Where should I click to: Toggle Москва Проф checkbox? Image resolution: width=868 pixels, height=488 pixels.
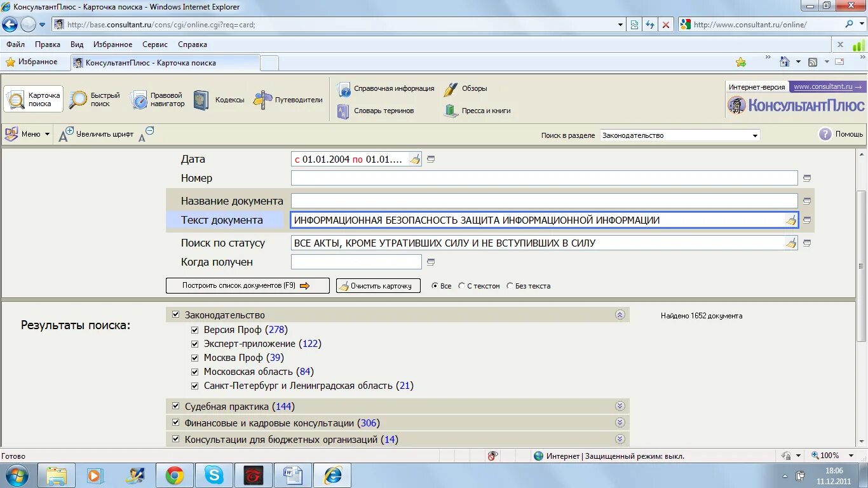click(195, 358)
